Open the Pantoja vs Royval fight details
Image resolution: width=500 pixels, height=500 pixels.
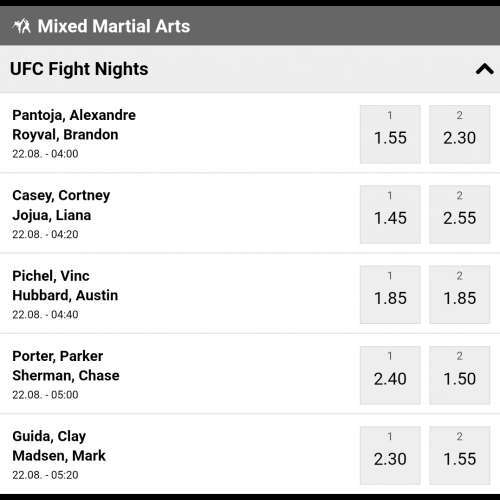coord(178,133)
